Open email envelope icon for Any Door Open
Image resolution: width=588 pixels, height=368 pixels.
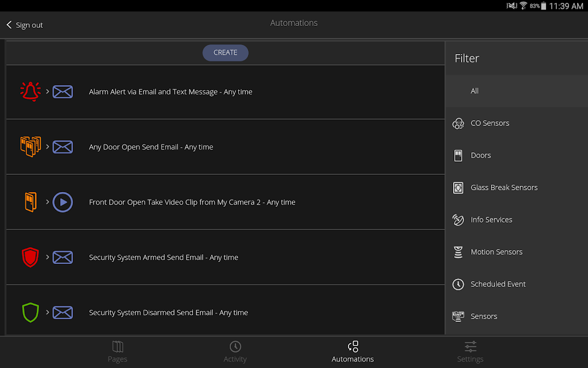coord(63,147)
